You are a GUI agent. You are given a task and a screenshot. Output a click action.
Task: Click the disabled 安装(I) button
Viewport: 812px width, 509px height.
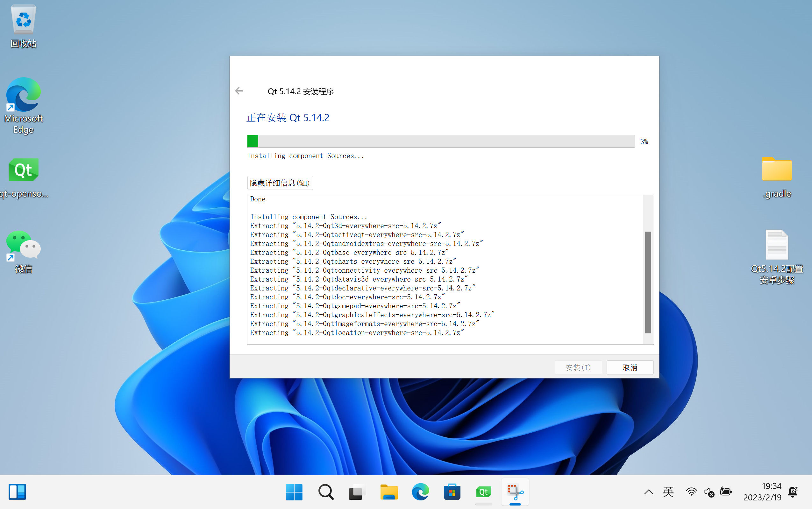point(578,367)
